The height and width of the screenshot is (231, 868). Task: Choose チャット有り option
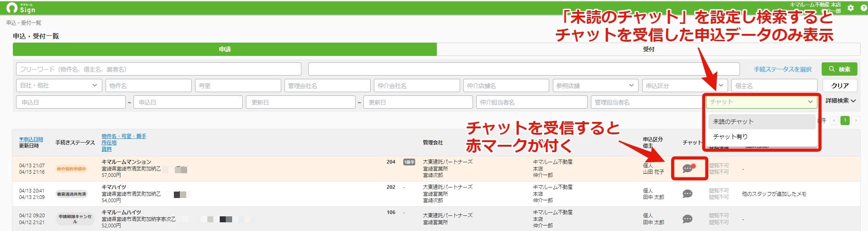[x=762, y=137]
